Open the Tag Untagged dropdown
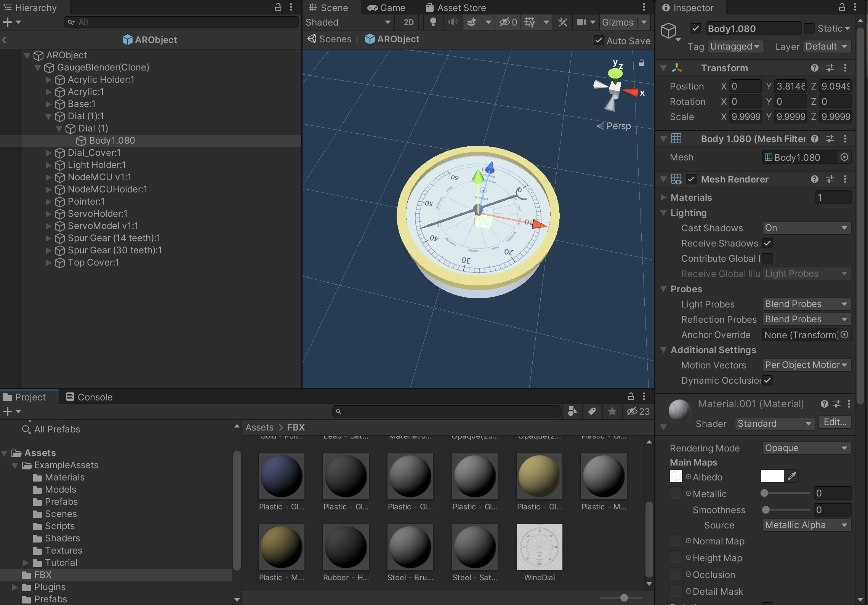Screen dimensions: 868x605 (735, 46)
